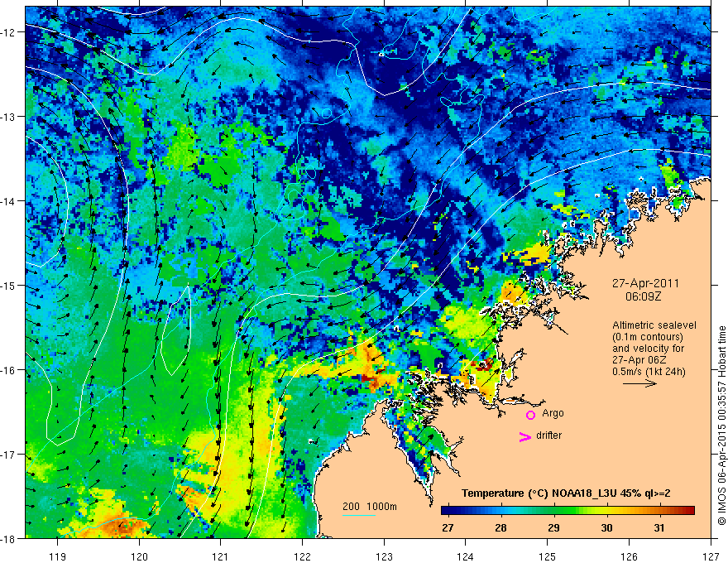This screenshot has height=563, width=728.
Task: Click the 'Argo' legend label
Action: pyautogui.click(x=553, y=413)
